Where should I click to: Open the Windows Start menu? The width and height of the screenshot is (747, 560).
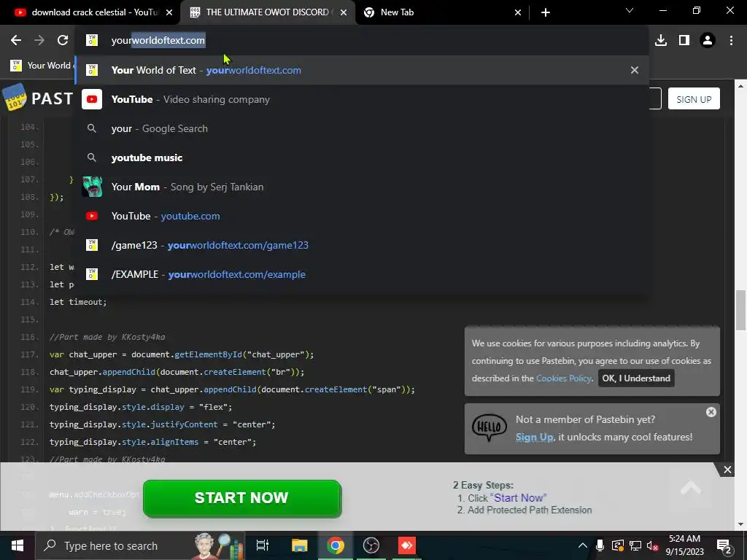[x=18, y=545]
